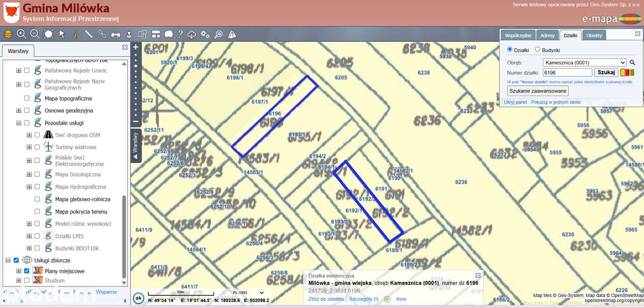Tick Sieć drogowa OSM checkbox
The height and width of the screenshot is (307, 644).
(37, 135)
